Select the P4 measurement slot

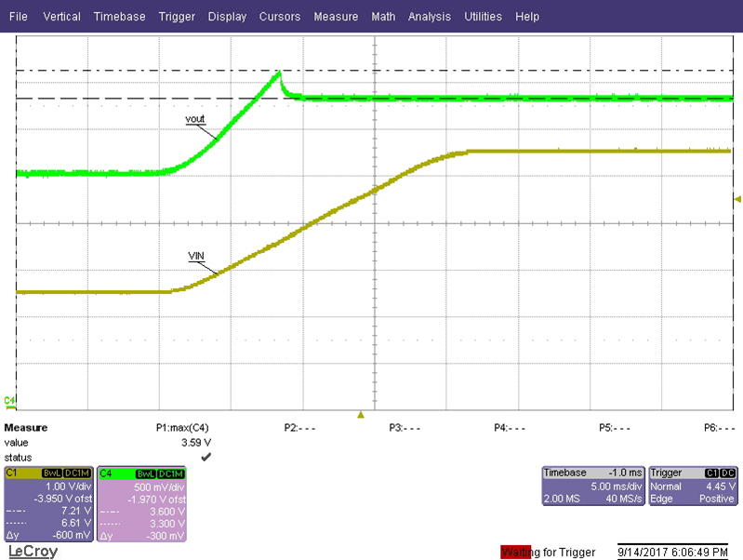pos(510,428)
